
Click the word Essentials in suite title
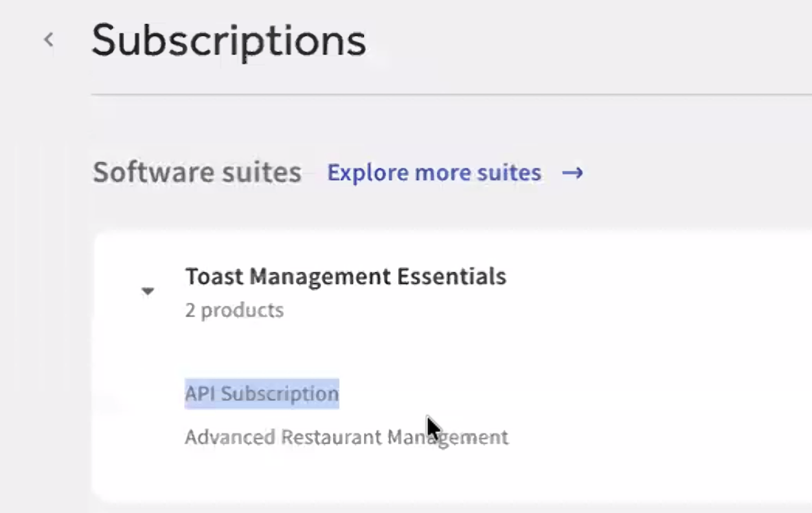tap(451, 277)
